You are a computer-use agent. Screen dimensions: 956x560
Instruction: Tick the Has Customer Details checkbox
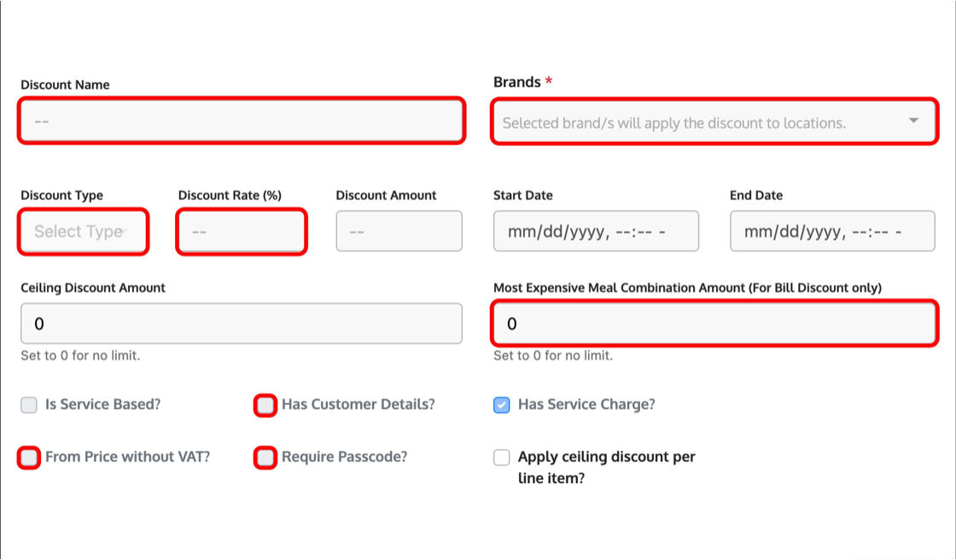pyautogui.click(x=265, y=405)
